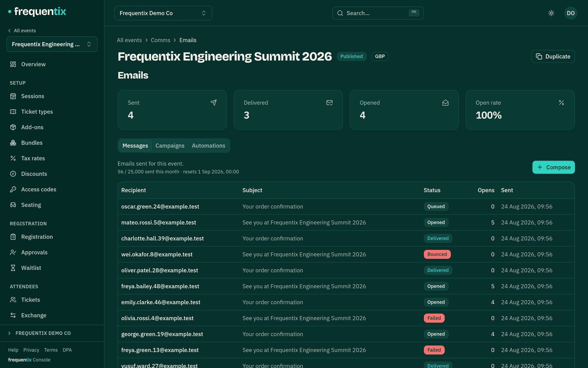
Task: Select wei.okafor.8@example.test recipient
Action: tap(157, 255)
